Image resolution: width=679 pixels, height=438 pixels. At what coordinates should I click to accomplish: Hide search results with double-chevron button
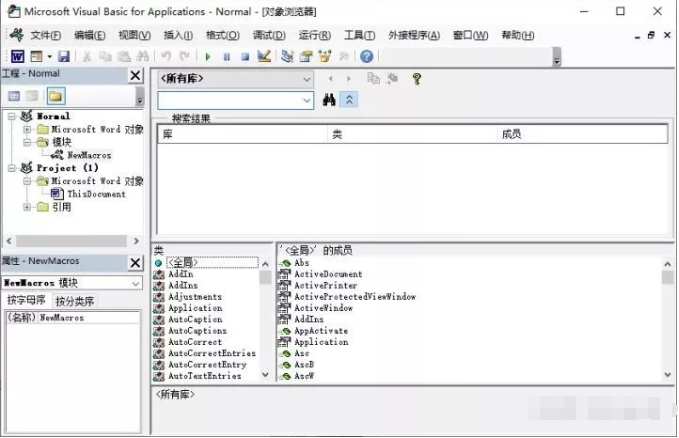(349, 100)
